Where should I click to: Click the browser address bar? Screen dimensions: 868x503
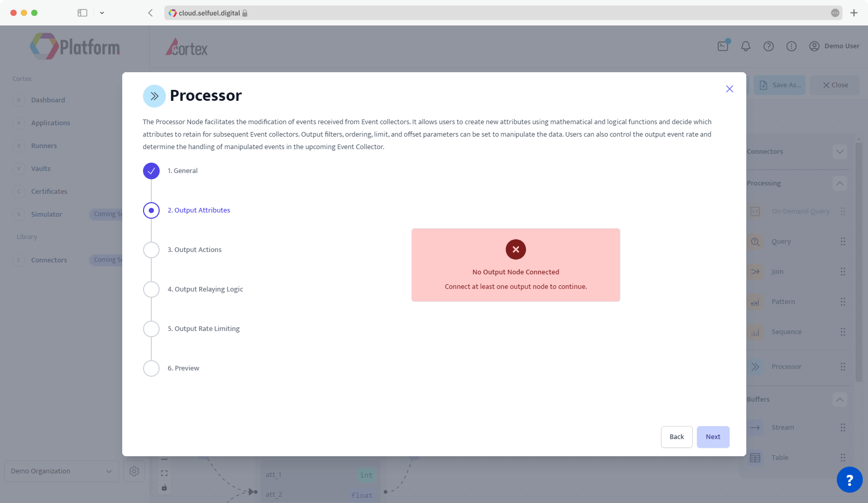pyautogui.click(x=503, y=13)
